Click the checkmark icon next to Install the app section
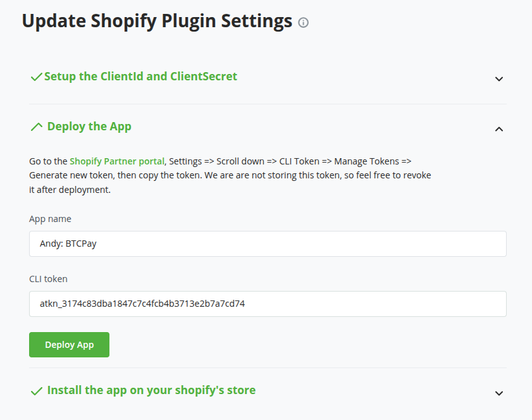The height and width of the screenshot is (420, 532). click(x=36, y=390)
